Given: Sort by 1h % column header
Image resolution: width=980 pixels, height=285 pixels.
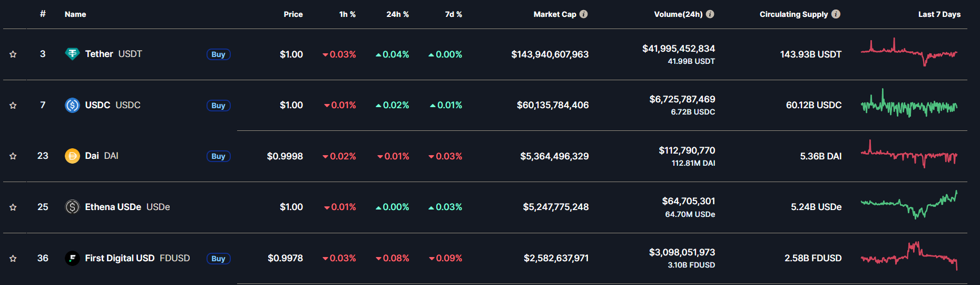Looking at the screenshot, I should [x=347, y=14].
